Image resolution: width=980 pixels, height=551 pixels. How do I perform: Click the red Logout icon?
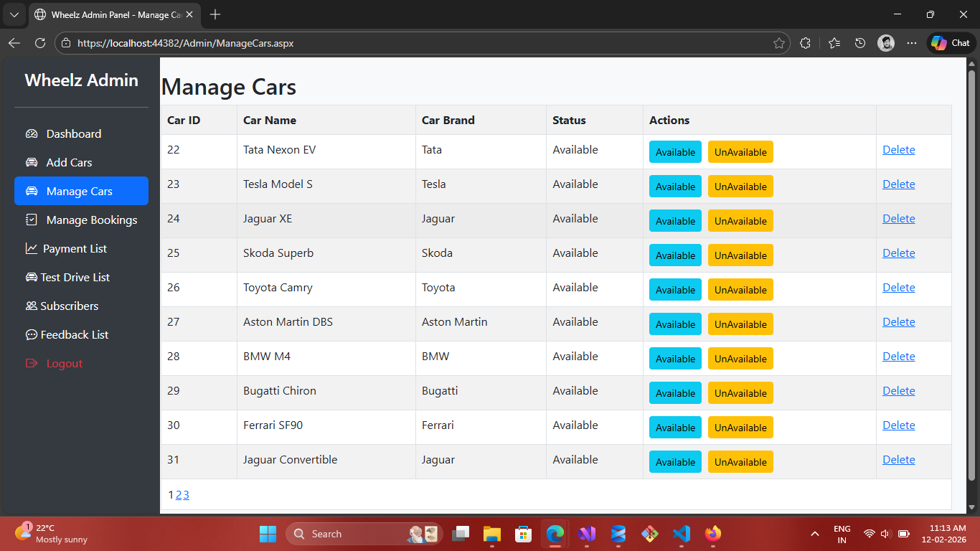(32, 364)
